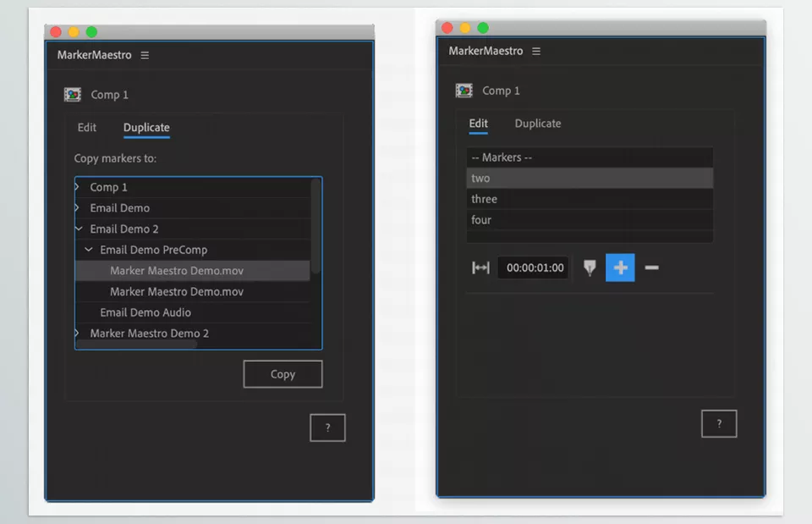Click the Comp 1 label in right window
Screen dimensions: 812x524
tap(501, 91)
